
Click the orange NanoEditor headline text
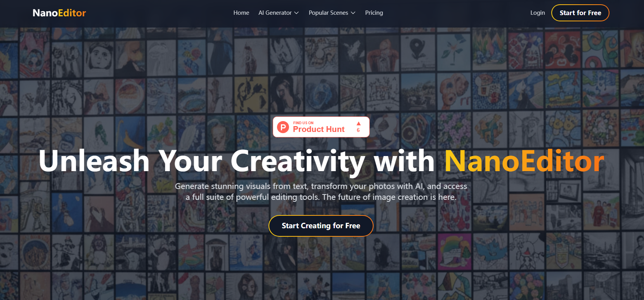click(x=525, y=161)
